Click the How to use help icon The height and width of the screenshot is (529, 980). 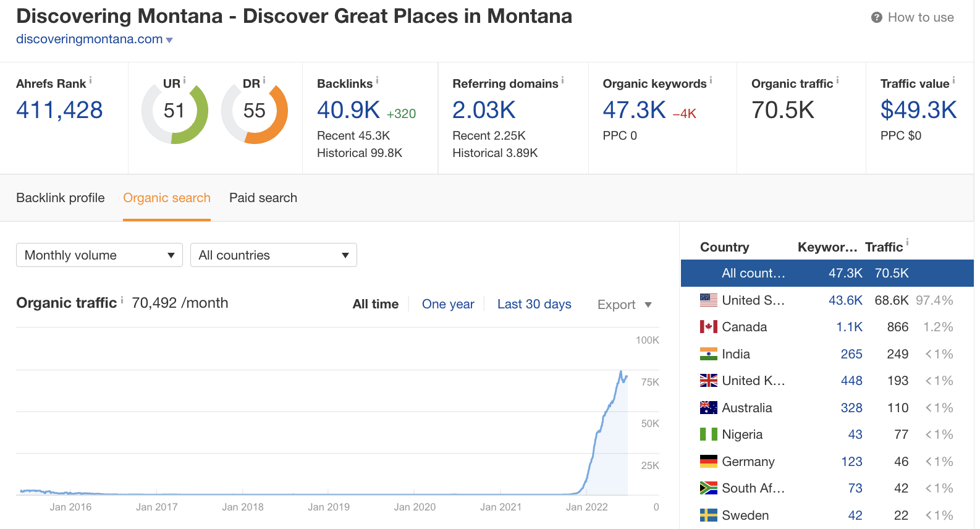[x=876, y=17]
